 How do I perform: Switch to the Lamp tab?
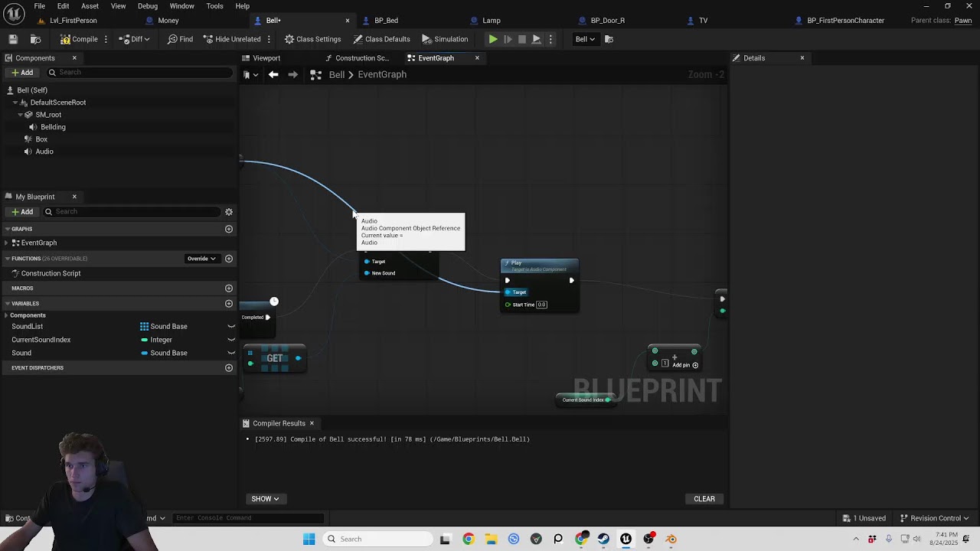click(492, 21)
